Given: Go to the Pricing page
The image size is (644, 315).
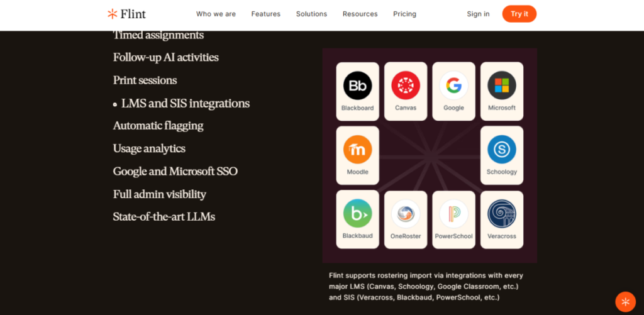Looking at the screenshot, I should [x=404, y=14].
